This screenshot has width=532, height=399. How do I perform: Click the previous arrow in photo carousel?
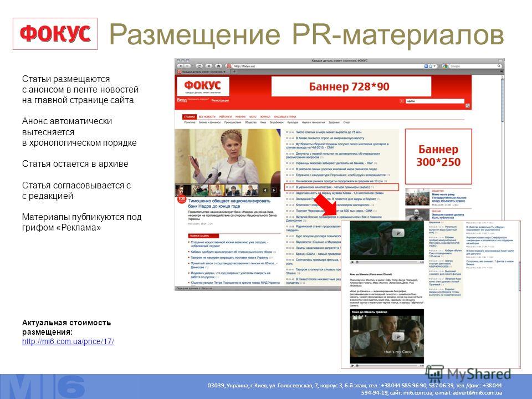(x=265, y=190)
